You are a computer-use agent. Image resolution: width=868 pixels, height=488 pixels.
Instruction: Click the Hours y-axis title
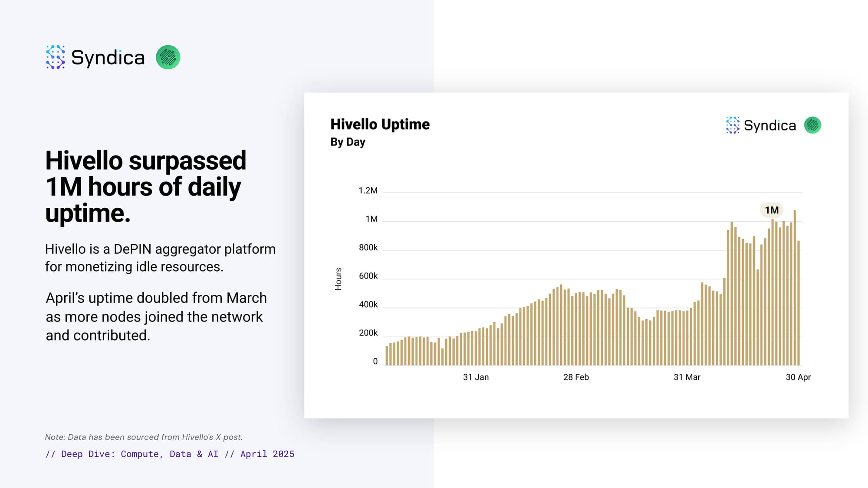tap(338, 279)
